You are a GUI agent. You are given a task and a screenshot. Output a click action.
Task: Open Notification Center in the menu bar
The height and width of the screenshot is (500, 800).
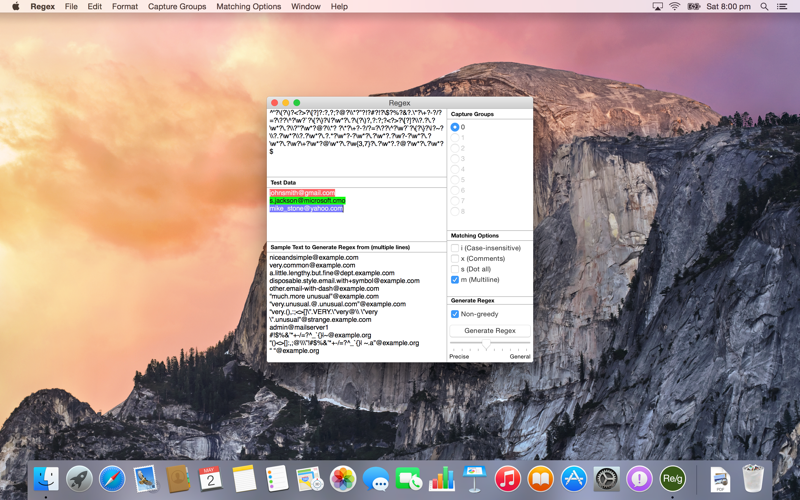[782, 7]
